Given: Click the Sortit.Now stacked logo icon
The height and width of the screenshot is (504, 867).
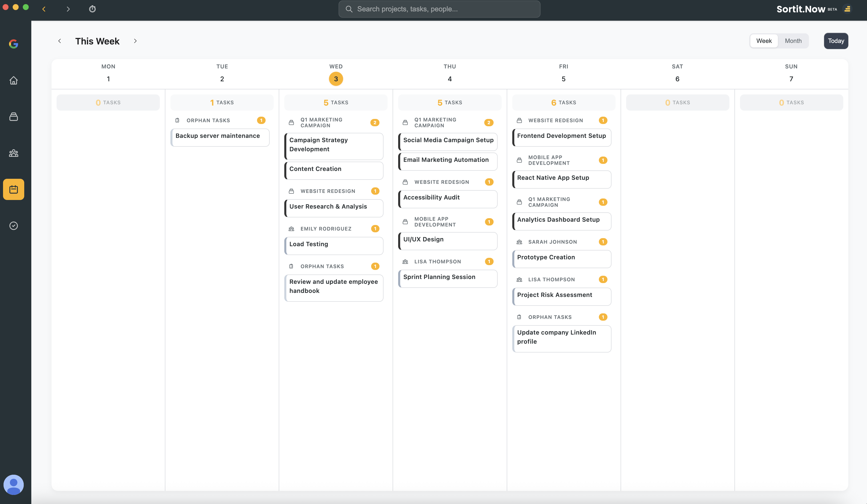Looking at the screenshot, I should pyautogui.click(x=847, y=9).
